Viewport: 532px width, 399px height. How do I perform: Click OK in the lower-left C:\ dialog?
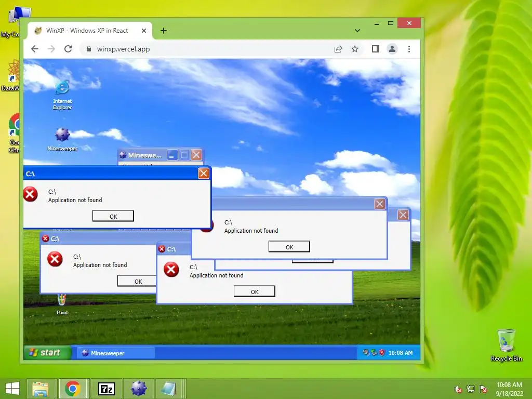137,281
